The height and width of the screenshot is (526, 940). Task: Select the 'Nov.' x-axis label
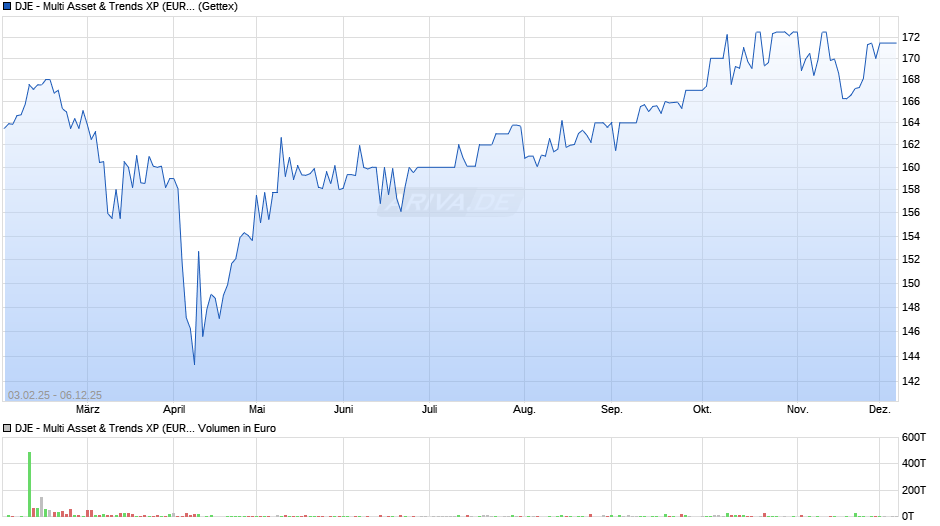(797, 410)
